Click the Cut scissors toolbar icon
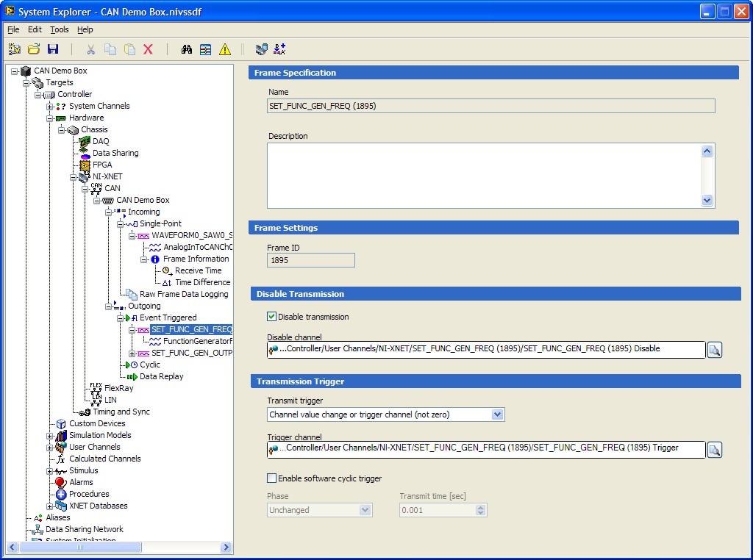Viewport: 753px width, 560px height. [x=90, y=49]
